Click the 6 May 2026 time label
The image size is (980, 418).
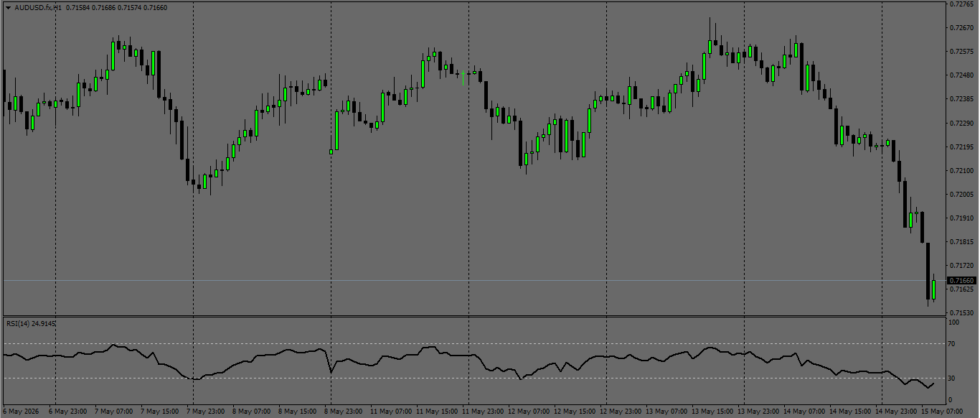21,412
